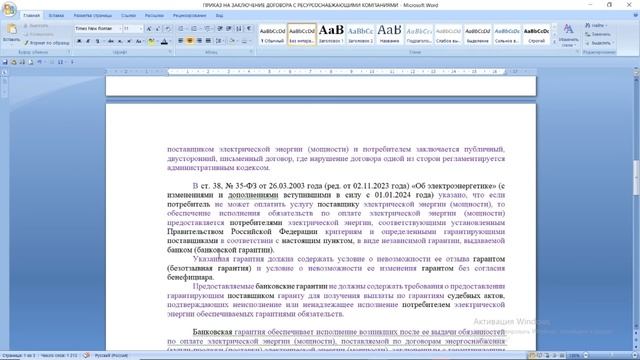Screen dimensions: 640x360
Task: Open Word Help via the question icon
Action: (x=635, y=16)
